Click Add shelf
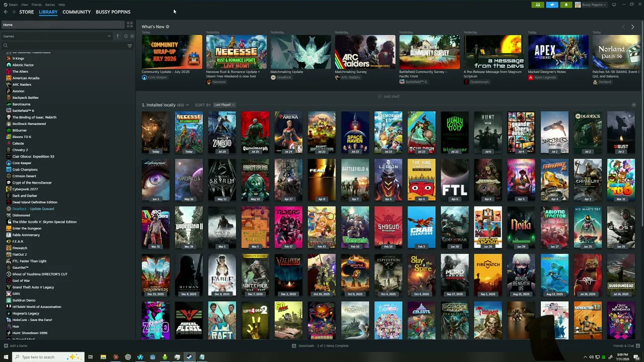This screenshot has height=362, width=644. click(388, 97)
